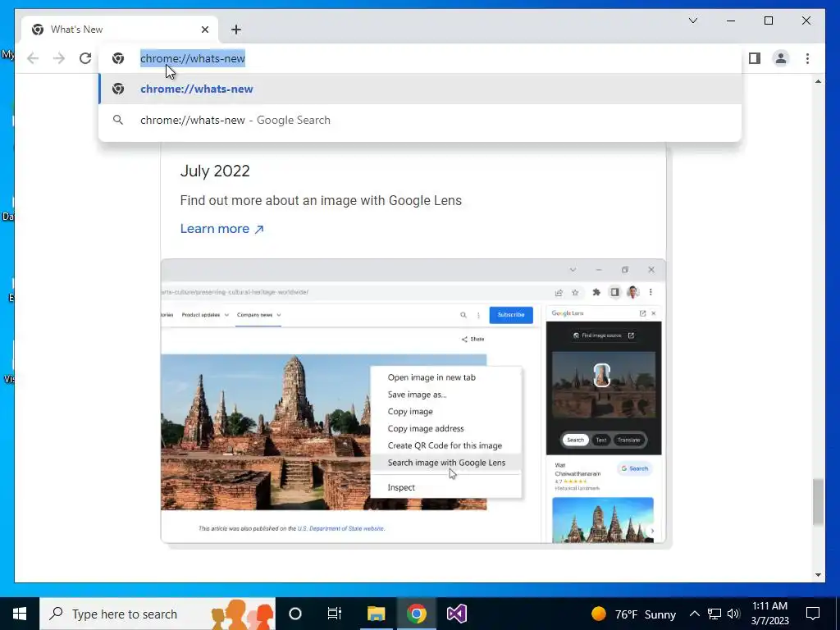Click the Chrome taskbar icon
The image size is (840, 630).
pyautogui.click(x=416, y=614)
